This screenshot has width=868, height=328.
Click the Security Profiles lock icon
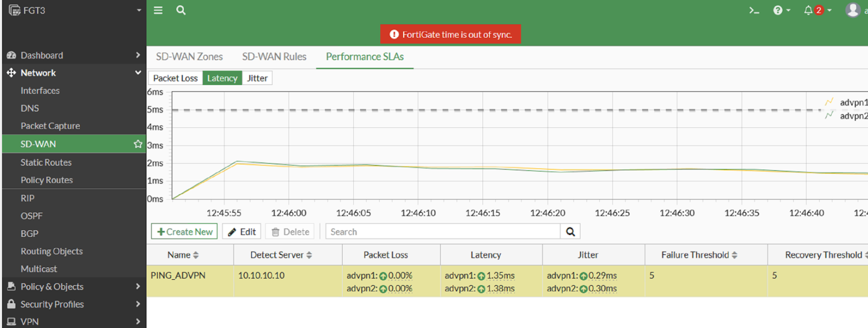click(x=11, y=304)
